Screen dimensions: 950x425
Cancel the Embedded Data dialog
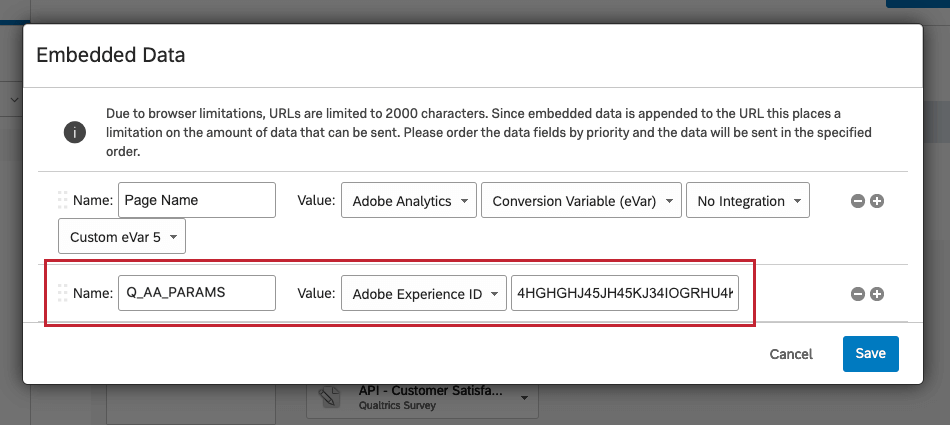791,354
